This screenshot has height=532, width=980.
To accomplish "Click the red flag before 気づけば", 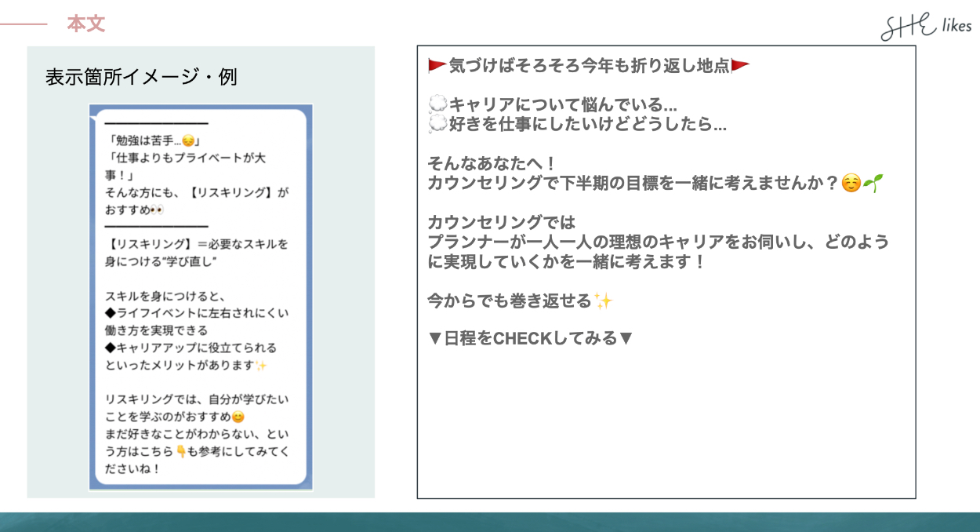I will [x=437, y=66].
